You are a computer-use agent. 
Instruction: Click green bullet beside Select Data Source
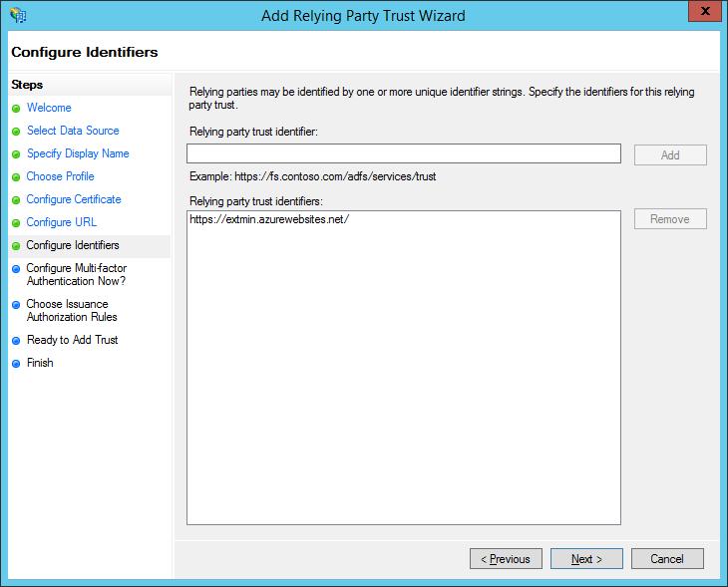point(16,132)
